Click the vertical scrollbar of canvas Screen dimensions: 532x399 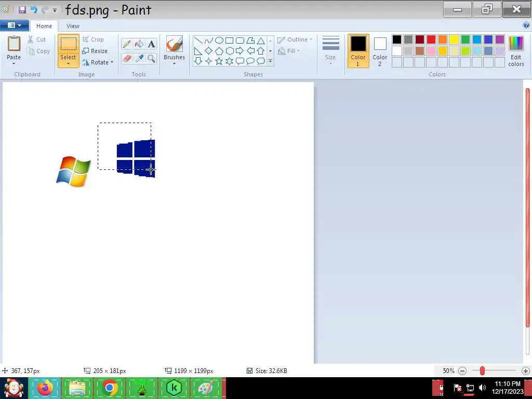tap(528, 208)
